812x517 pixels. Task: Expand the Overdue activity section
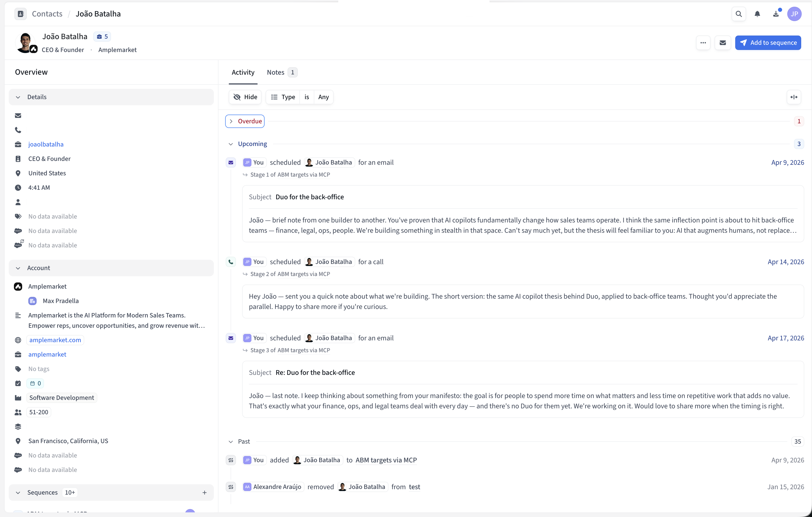tap(245, 121)
